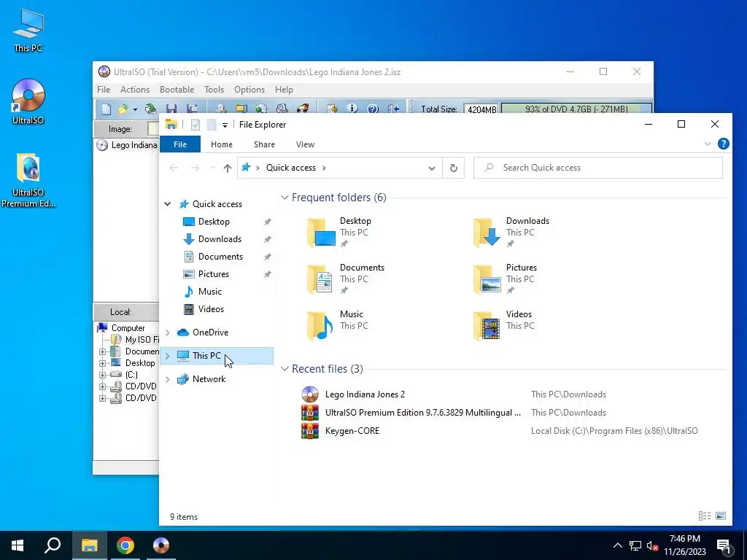Expand the This PC node chevron
The width and height of the screenshot is (747, 560).
[x=167, y=356]
